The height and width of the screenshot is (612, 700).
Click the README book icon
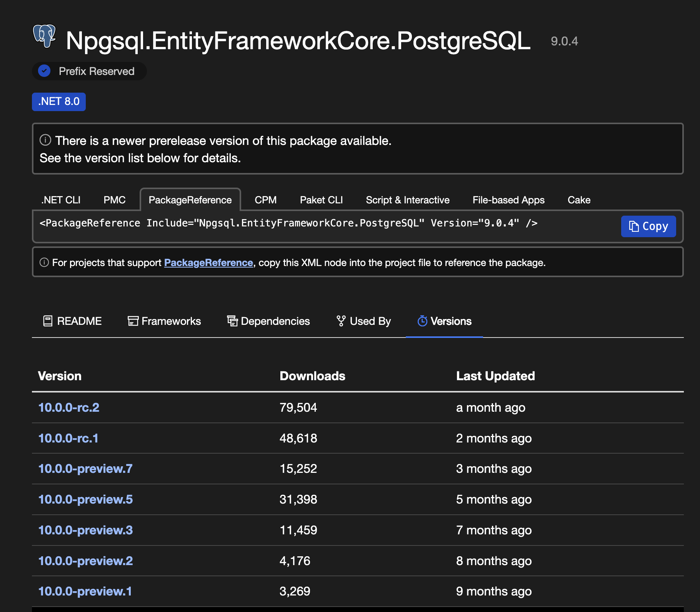point(48,321)
